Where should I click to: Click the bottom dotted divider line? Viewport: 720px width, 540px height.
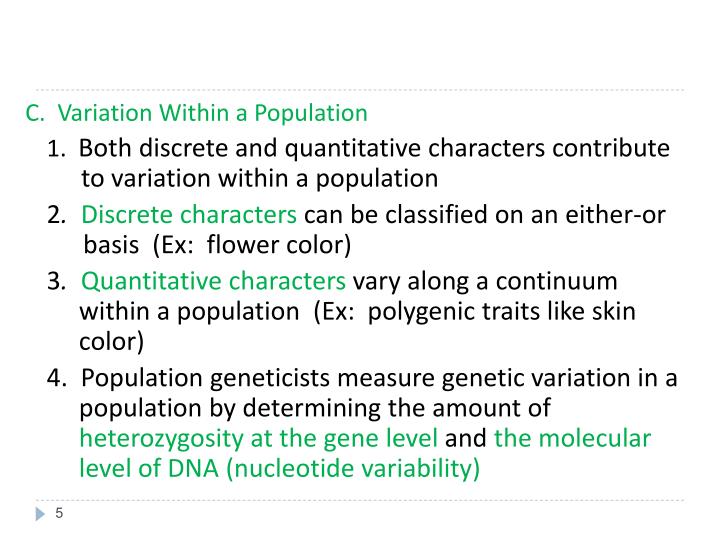coord(360,500)
